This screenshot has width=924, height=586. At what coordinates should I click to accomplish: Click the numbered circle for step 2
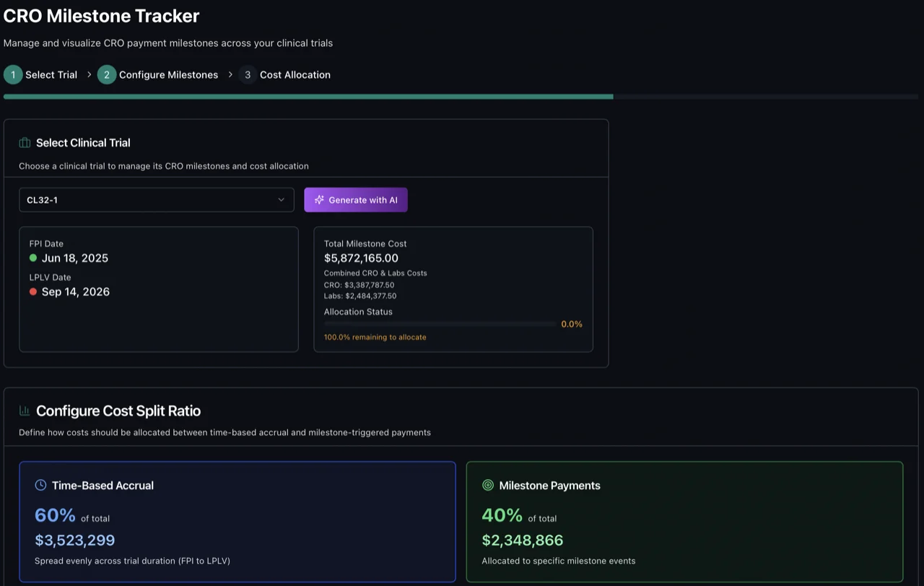point(107,74)
